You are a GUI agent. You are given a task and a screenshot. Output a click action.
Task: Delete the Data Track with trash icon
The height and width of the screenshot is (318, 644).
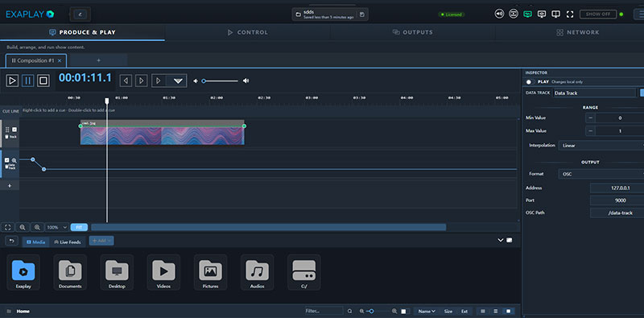click(x=6, y=167)
